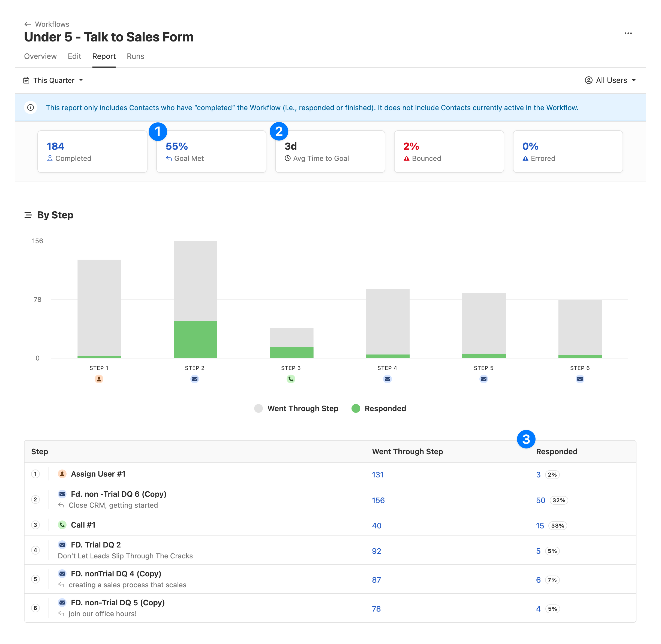Click 156 went through step 2
This screenshot has height=644, width=661.
(378, 500)
